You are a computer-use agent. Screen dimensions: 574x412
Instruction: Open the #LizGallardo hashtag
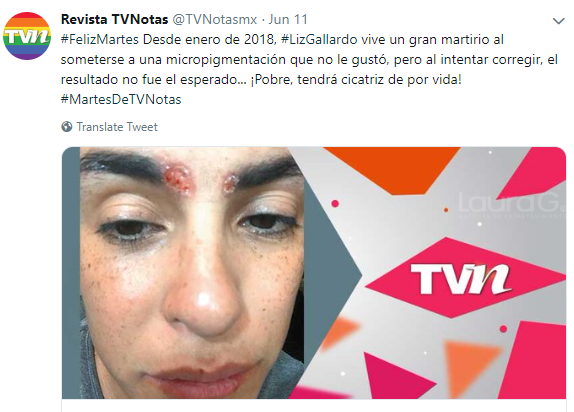click(319, 40)
